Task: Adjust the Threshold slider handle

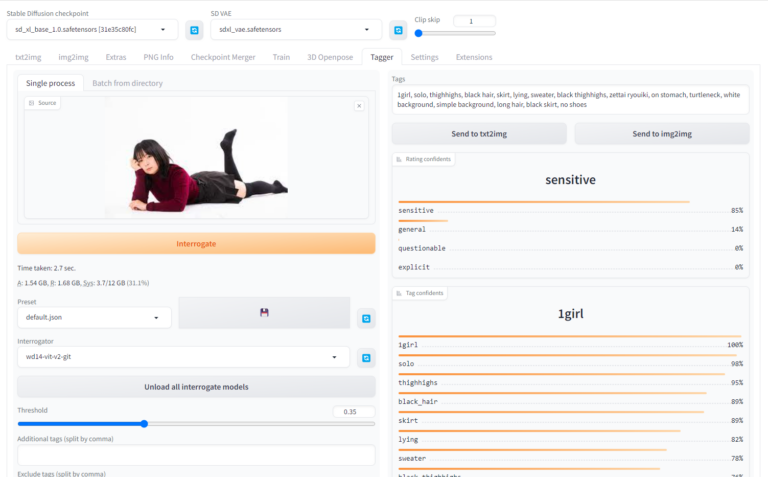Action: point(144,424)
